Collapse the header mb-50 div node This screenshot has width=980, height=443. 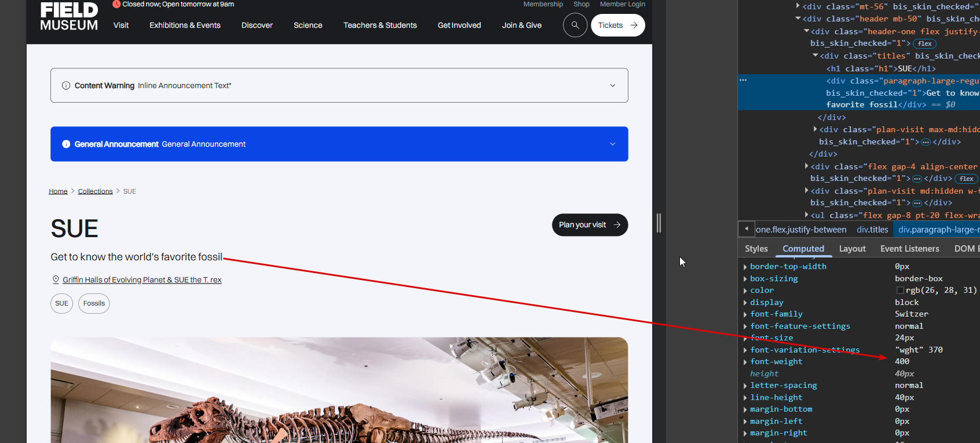click(798, 19)
